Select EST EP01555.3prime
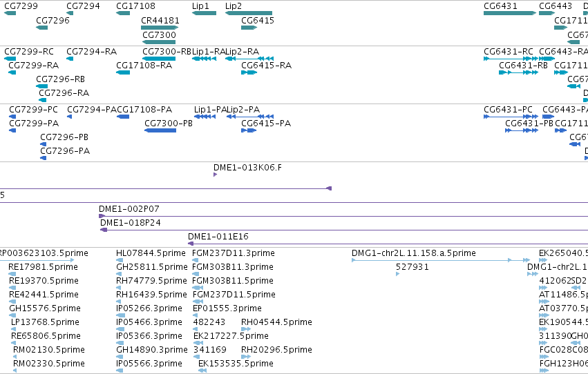This screenshot has height=374, width=588. [x=196, y=315]
